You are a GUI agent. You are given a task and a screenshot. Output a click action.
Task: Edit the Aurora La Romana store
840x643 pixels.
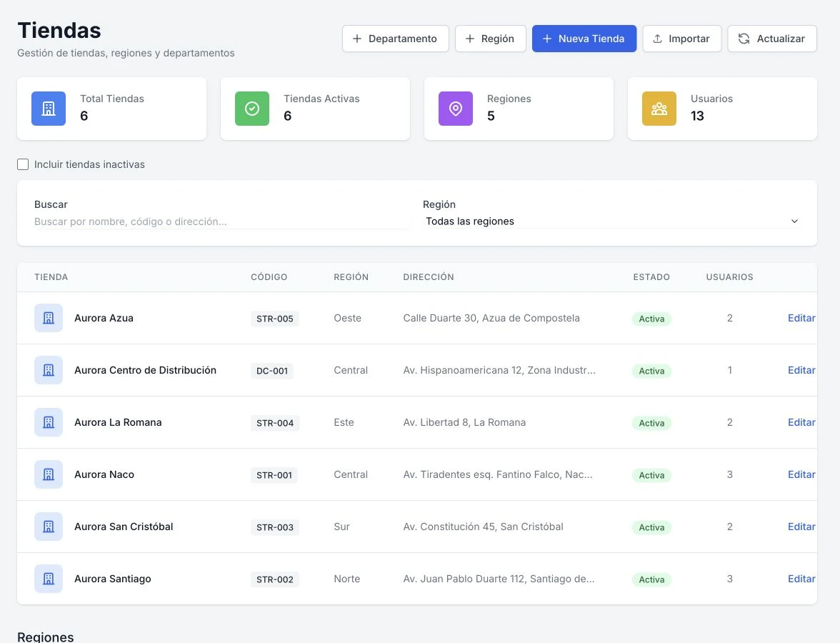801,422
